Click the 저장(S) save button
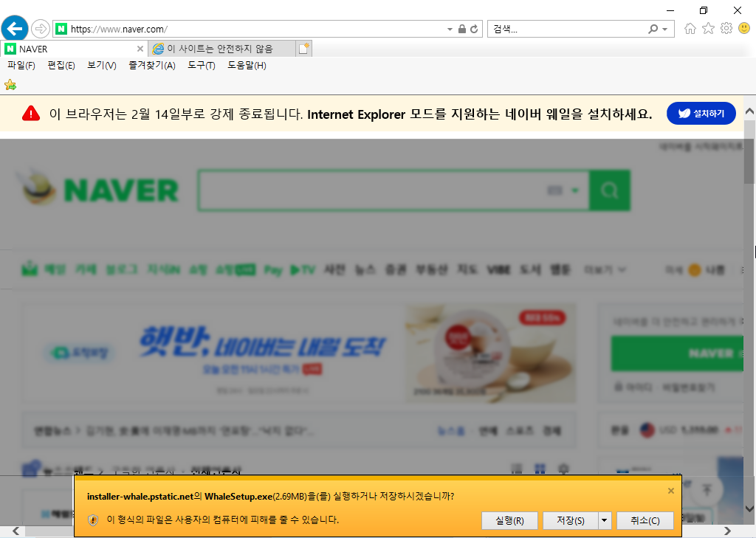Screen dimensions: 756x538 (571, 520)
